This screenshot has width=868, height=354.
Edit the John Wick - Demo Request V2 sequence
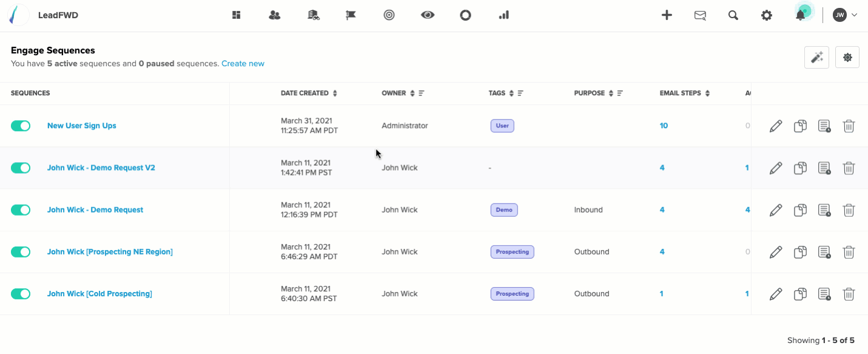pos(776,168)
